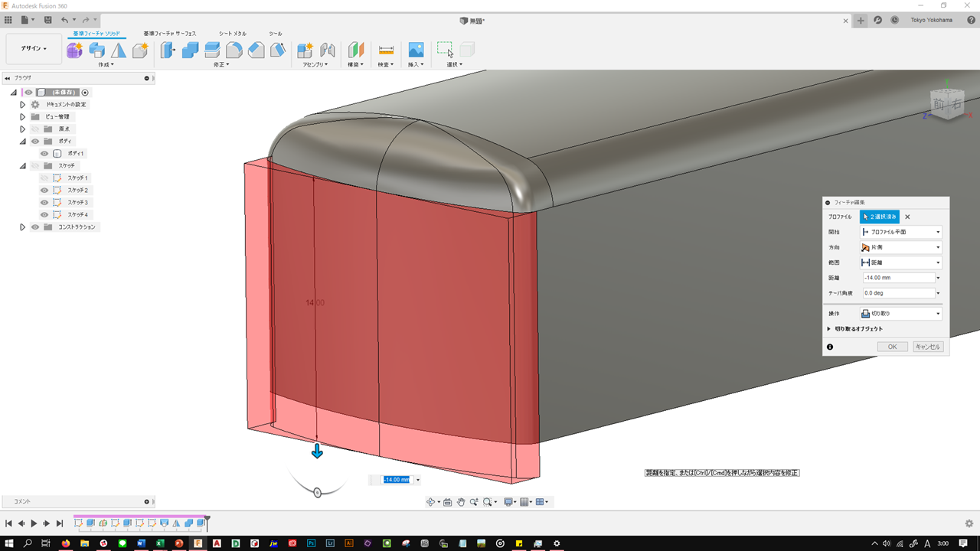The image size is (980, 551).
Task: Toggle visibility of スケッチ3
Action: (x=44, y=203)
